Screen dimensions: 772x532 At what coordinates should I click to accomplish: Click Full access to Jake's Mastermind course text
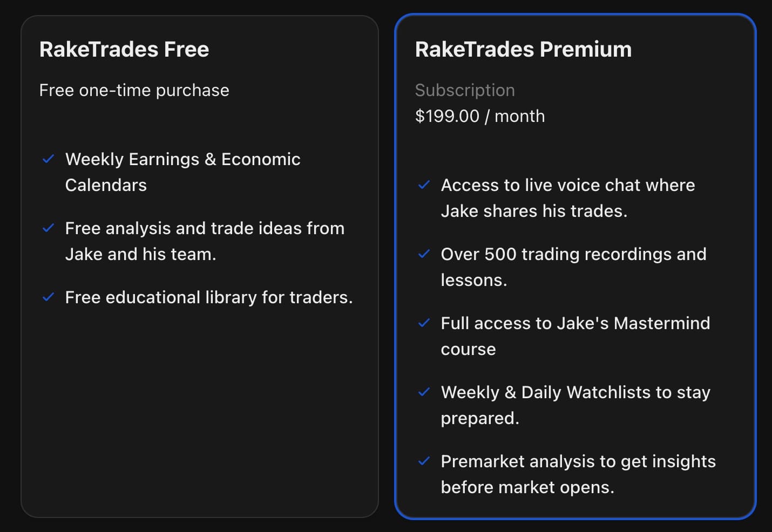(x=575, y=336)
